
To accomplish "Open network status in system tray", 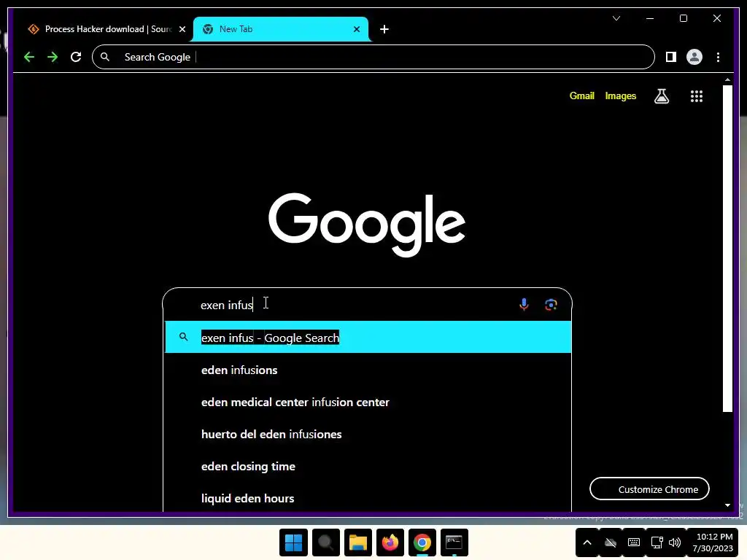I will click(x=657, y=542).
